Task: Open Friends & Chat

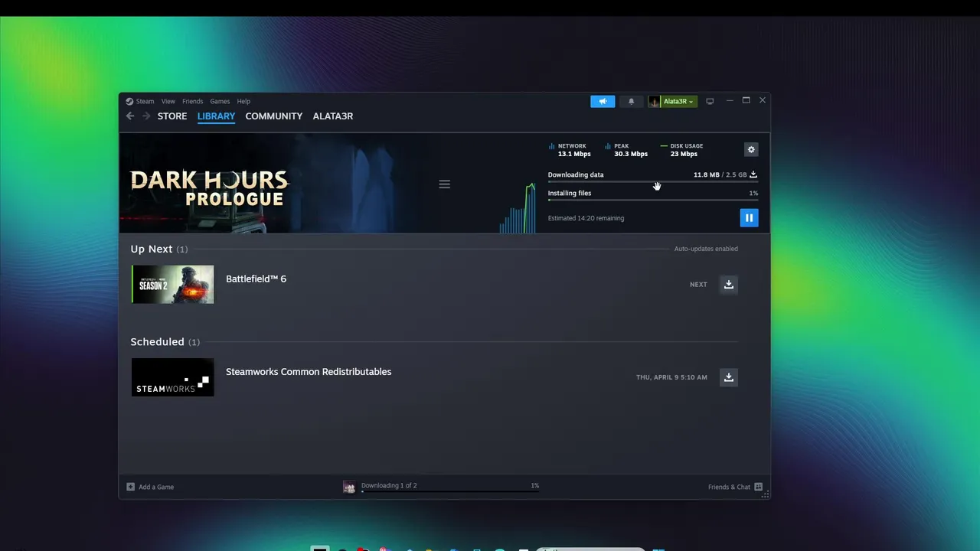Action: click(x=735, y=487)
